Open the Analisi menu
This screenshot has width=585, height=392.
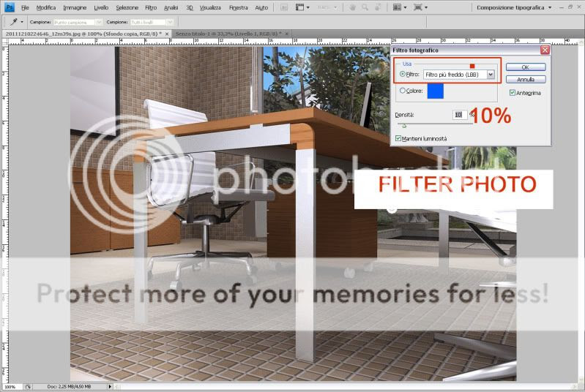171,7
